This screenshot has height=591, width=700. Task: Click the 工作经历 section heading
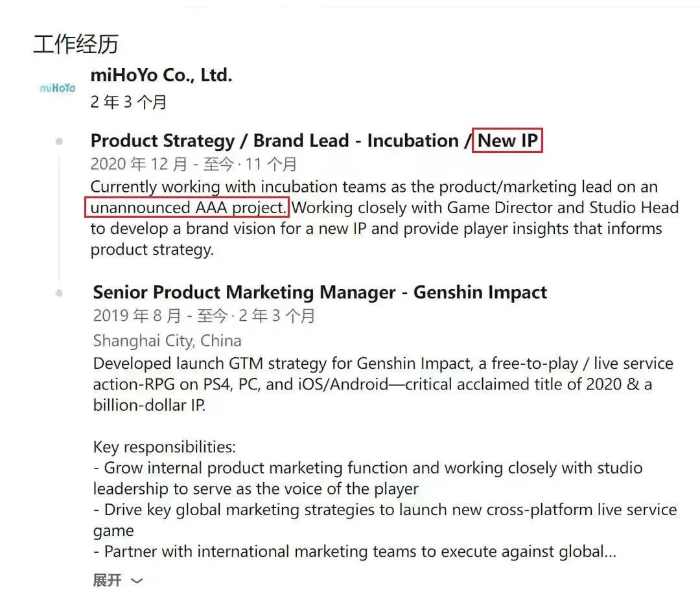(76, 44)
